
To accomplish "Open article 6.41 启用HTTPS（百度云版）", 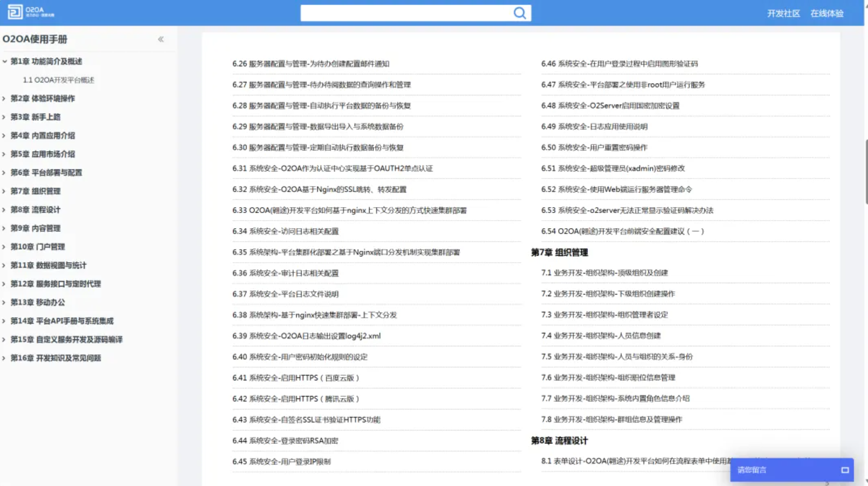I will coord(296,378).
